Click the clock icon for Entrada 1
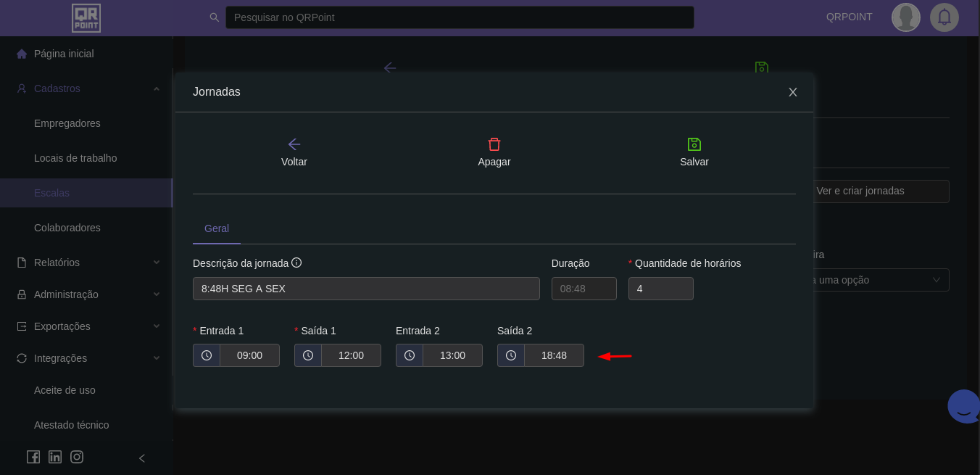This screenshot has height=475, width=980. [207, 355]
